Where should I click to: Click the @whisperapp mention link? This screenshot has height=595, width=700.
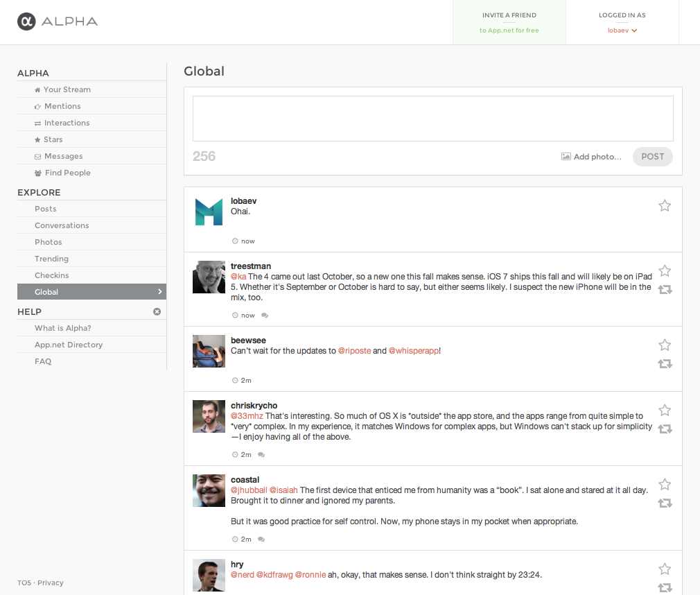point(414,351)
